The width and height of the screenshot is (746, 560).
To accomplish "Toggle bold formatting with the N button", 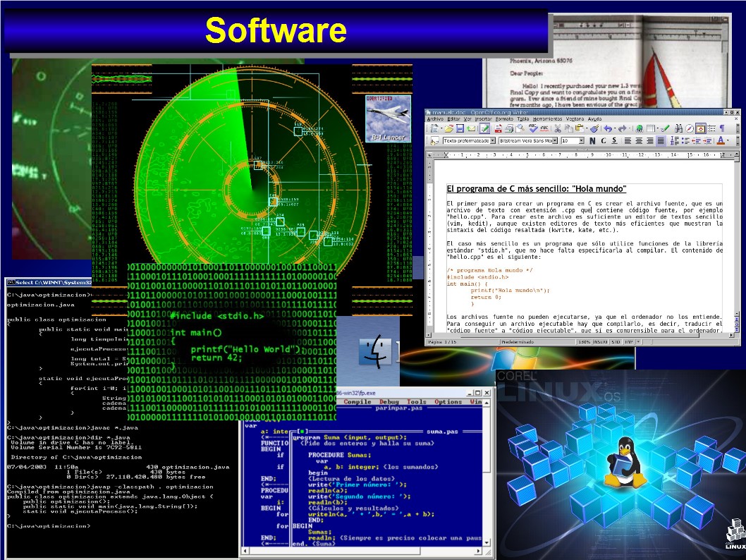I will tap(592, 140).
